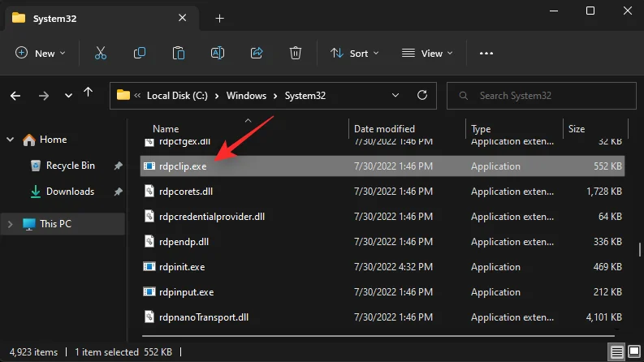The image size is (644, 362).
Task: Select rdpnanoTransport.dll file name
Action: pyautogui.click(x=204, y=317)
